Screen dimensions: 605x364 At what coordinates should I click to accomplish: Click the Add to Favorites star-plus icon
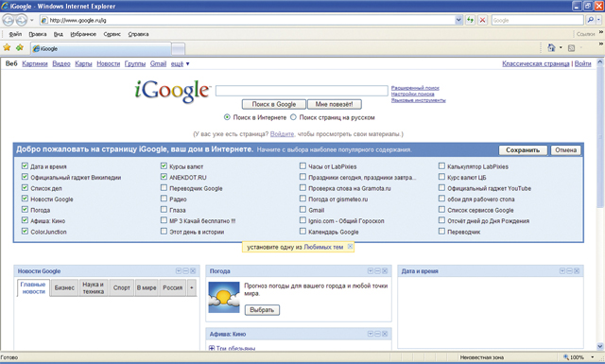coord(20,48)
